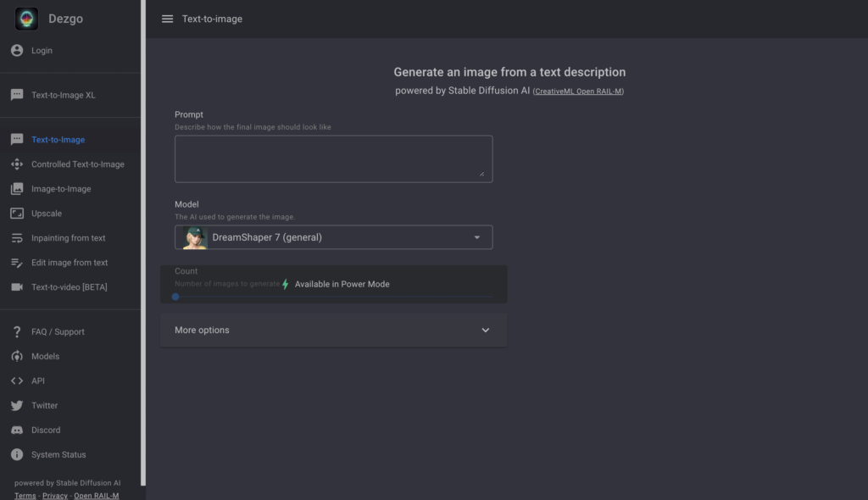Click the Image-to-Image photo icon
Screen dimensions: 868x500
(17, 189)
